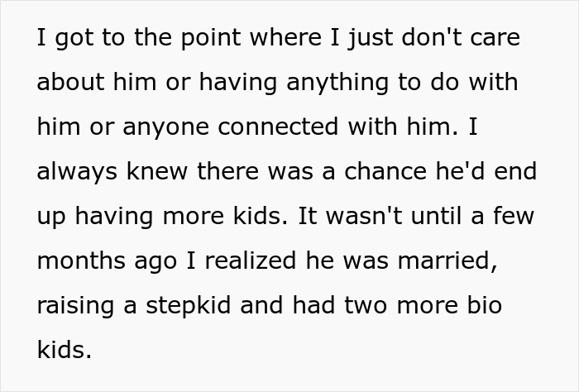The width and height of the screenshot is (579, 392).
Task: Click the word "about" starting line two
Action: coord(69,83)
